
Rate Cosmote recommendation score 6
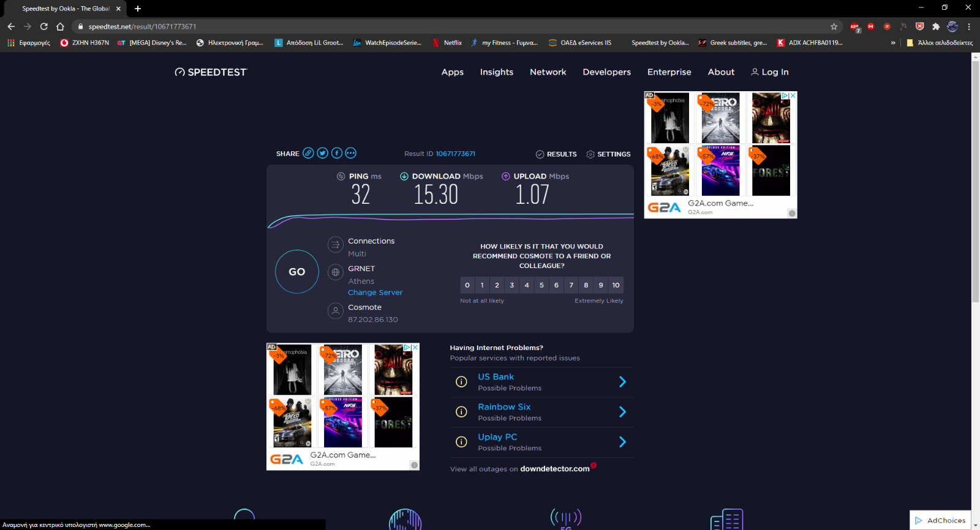[x=556, y=285]
